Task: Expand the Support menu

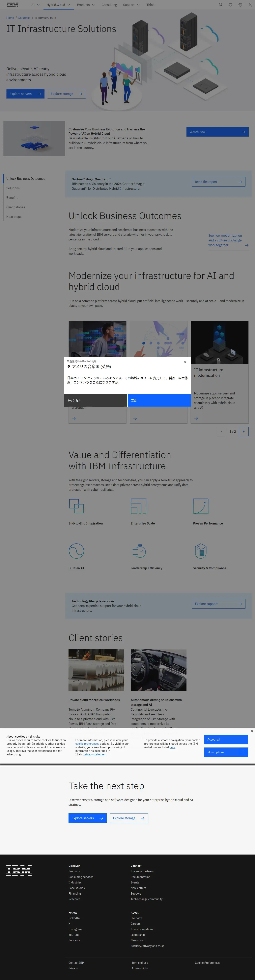Action: (x=131, y=5)
